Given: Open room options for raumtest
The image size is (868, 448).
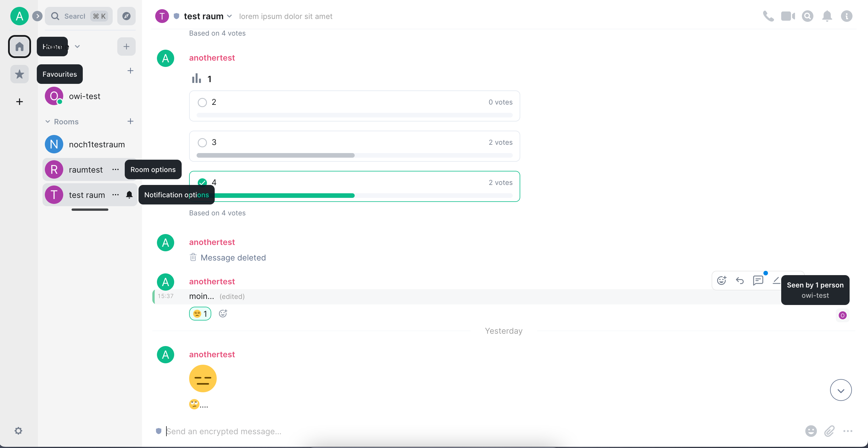Looking at the screenshot, I should coord(115,170).
